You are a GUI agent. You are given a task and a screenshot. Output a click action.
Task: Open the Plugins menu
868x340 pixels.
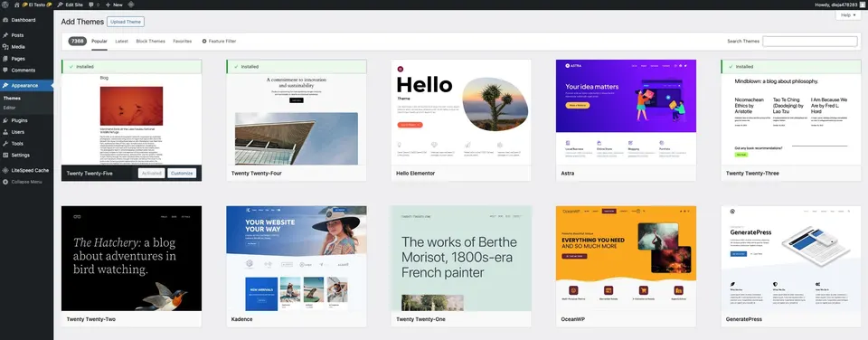coord(26,120)
